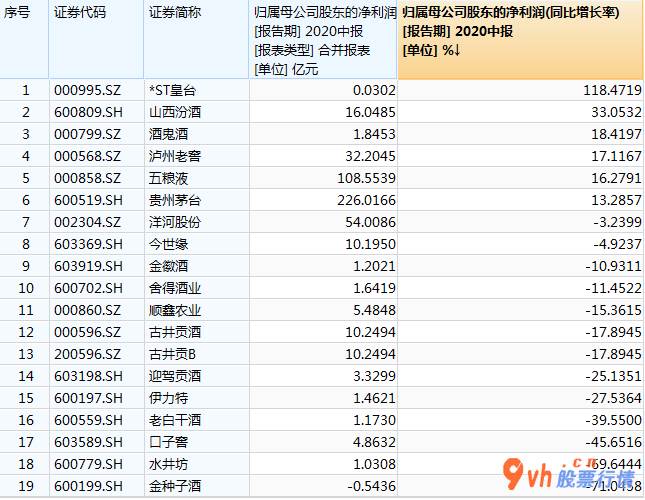The height and width of the screenshot is (500, 645).
Task: Select stock code 000995.SZ
Action: point(87,90)
